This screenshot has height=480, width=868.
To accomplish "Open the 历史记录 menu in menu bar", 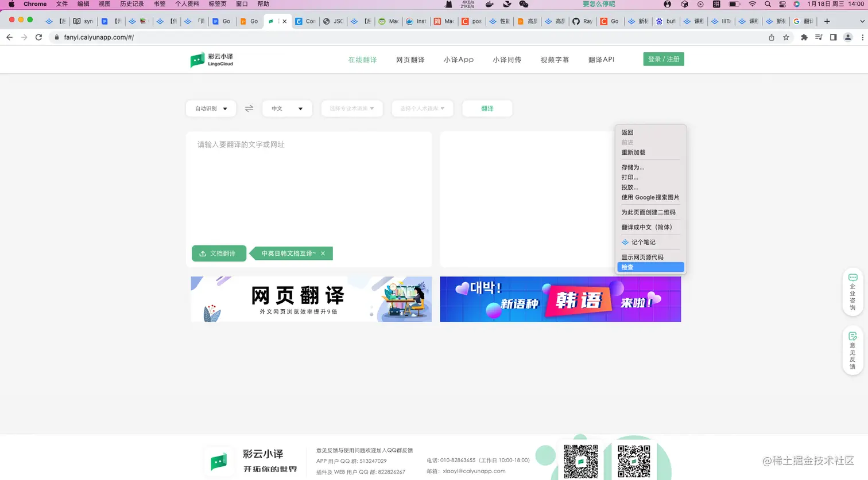I will 132,4.
